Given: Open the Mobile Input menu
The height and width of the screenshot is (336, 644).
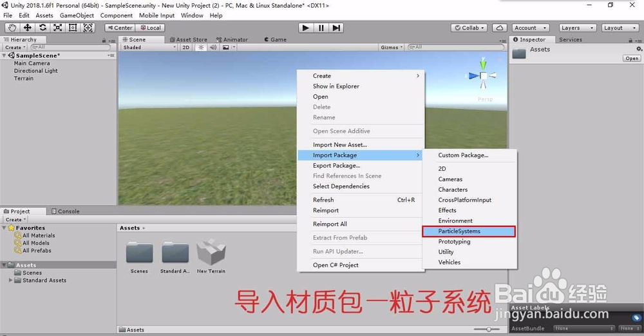Looking at the screenshot, I should coord(156,15).
